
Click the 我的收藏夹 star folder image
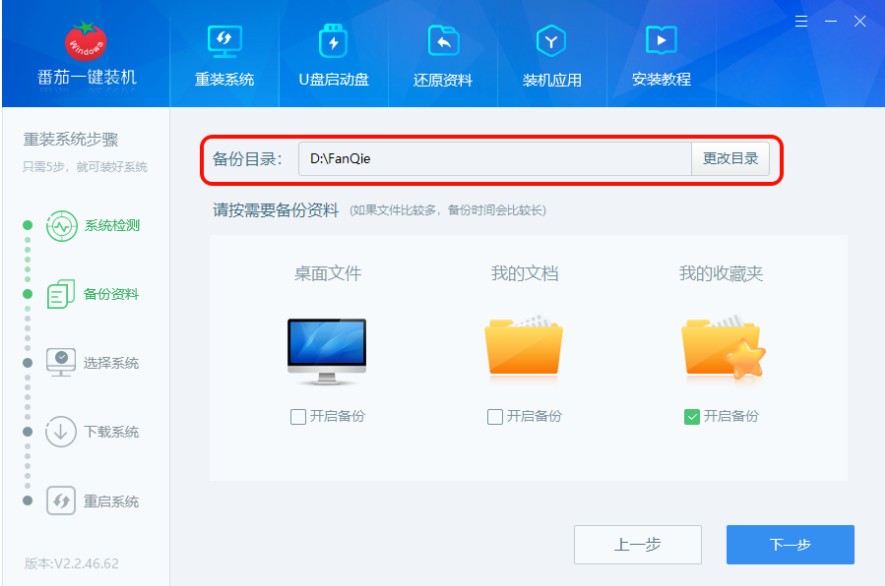click(x=722, y=347)
